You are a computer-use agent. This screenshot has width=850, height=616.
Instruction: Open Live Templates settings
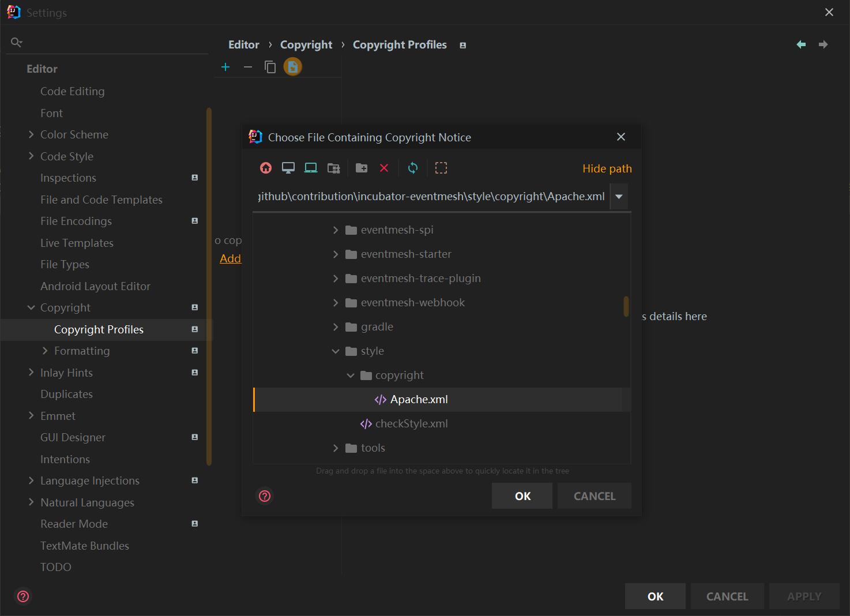click(77, 243)
